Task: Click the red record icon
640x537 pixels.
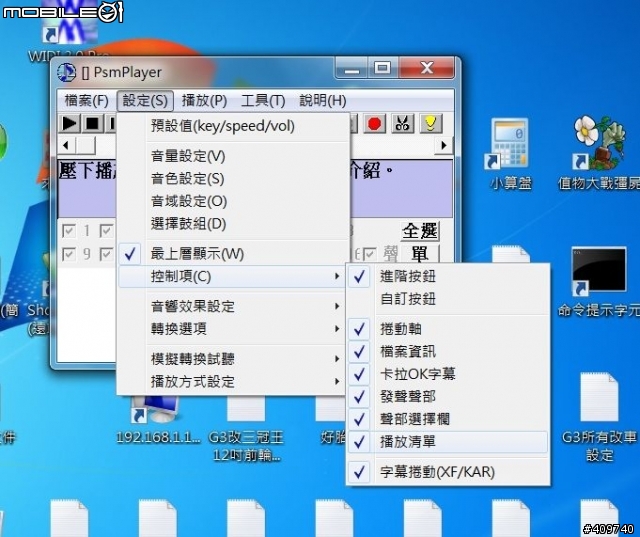Action: (374, 123)
